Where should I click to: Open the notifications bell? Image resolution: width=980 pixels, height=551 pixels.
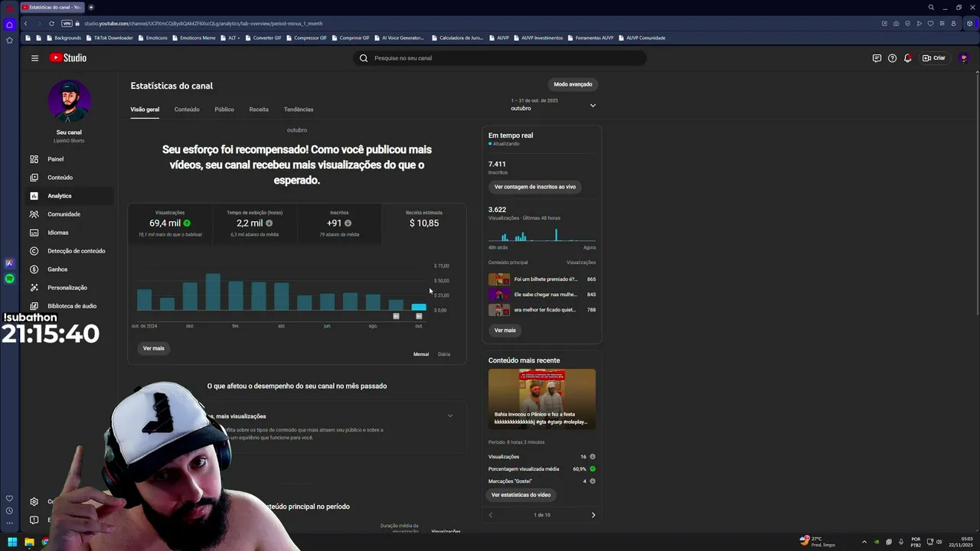click(907, 58)
